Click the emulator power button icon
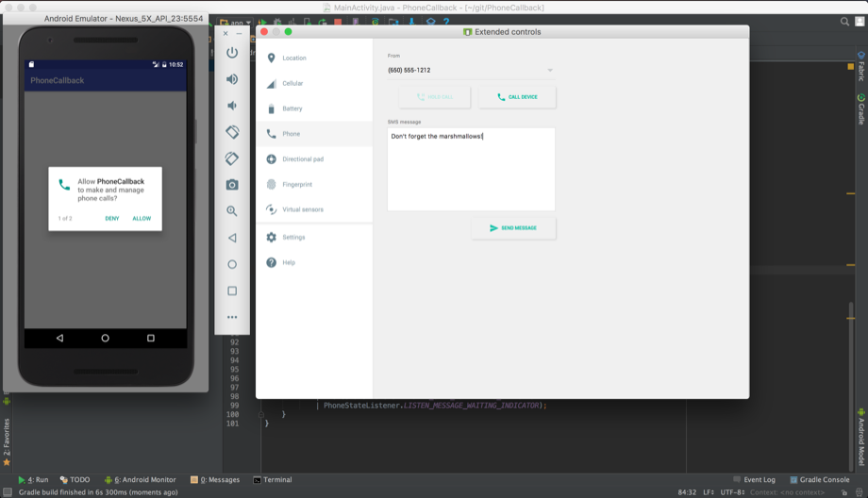The width and height of the screenshot is (868, 498). coord(232,53)
